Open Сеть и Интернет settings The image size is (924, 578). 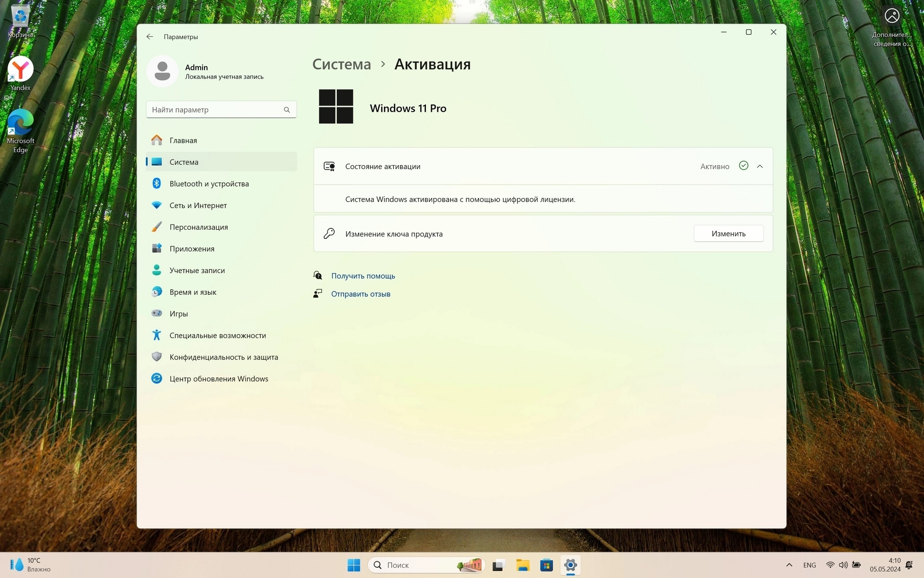tap(198, 206)
